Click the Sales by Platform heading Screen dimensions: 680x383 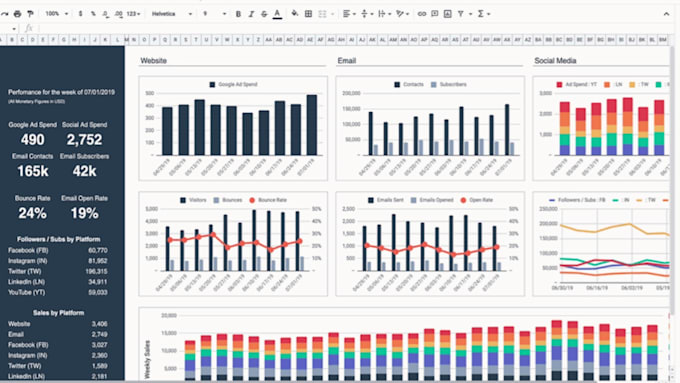(x=58, y=313)
